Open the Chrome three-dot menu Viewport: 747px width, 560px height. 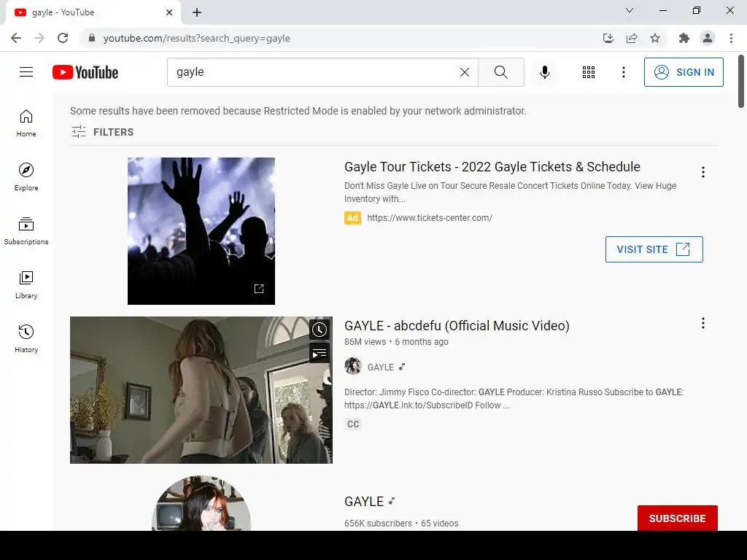point(731,38)
